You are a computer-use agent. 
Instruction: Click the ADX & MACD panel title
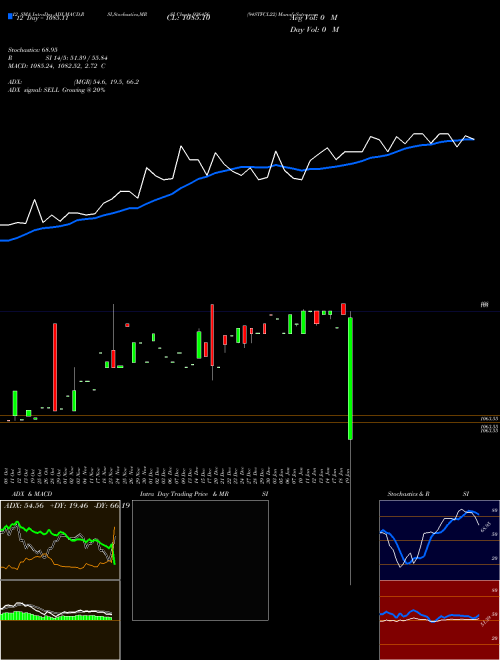pos(32,494)
